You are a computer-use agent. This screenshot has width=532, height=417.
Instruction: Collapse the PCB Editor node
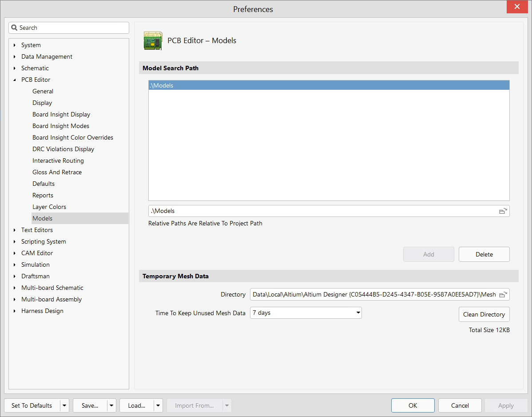(14, 80)
